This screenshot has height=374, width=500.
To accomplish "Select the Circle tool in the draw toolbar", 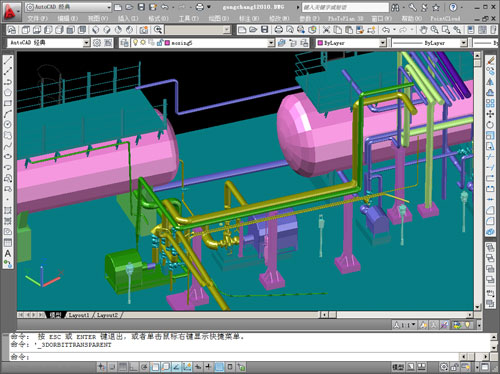I will pyautogui.click(x=8, y=124).
